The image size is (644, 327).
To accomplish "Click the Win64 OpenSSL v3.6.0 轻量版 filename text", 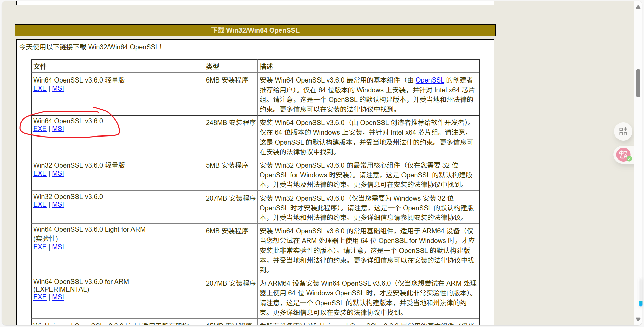I will coord(79,80).
